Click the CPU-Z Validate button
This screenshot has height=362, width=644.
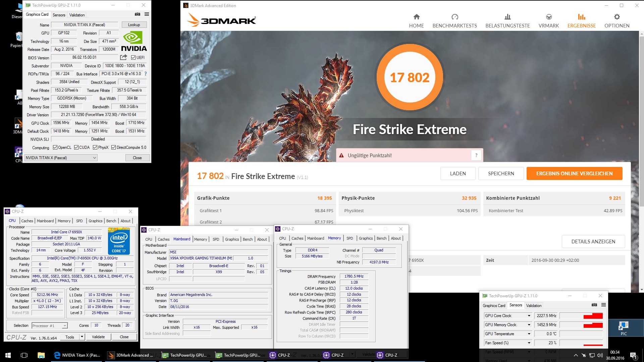98,337
